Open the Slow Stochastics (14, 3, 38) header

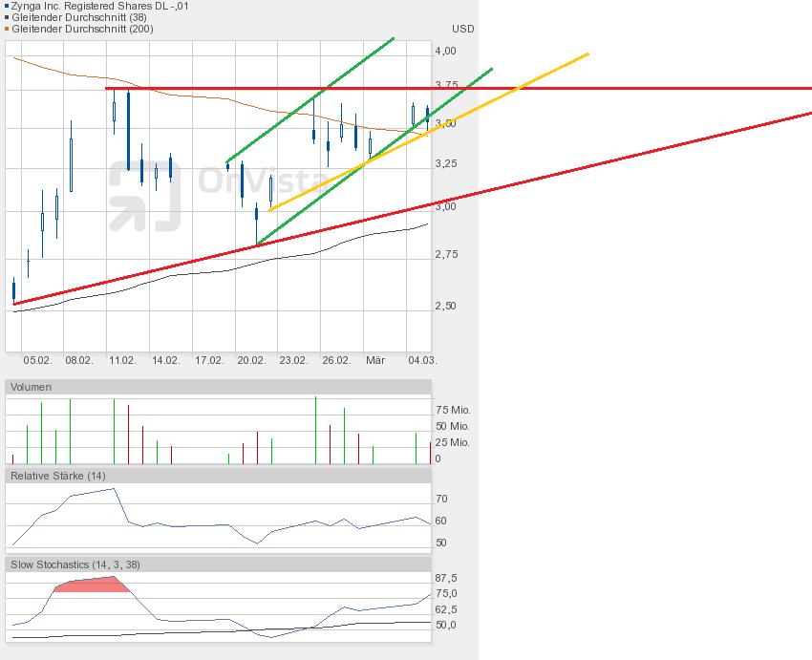click(x=75, y=564)
